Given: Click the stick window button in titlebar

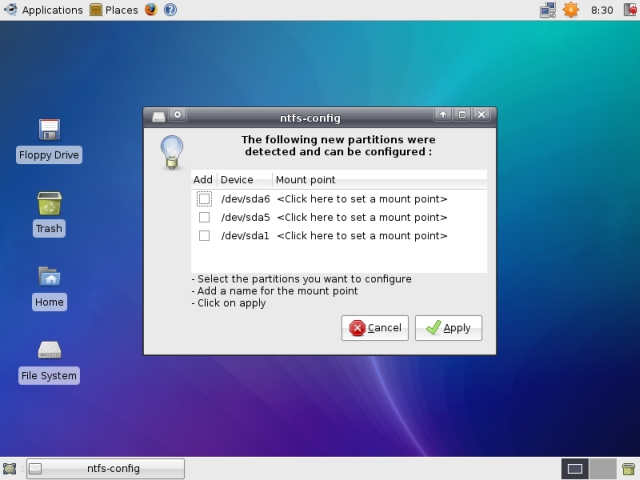Looking at the screenshot, I should (178, 115).
